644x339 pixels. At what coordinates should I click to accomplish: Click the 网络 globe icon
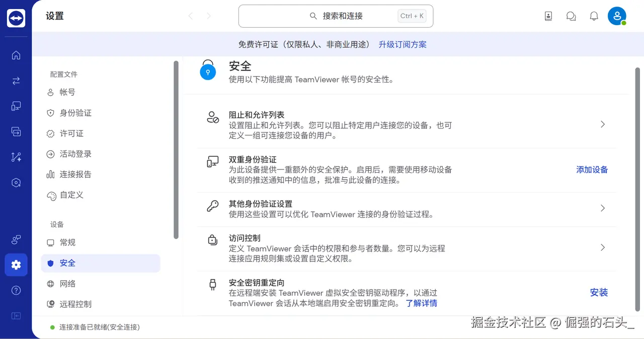pos(50,284)
